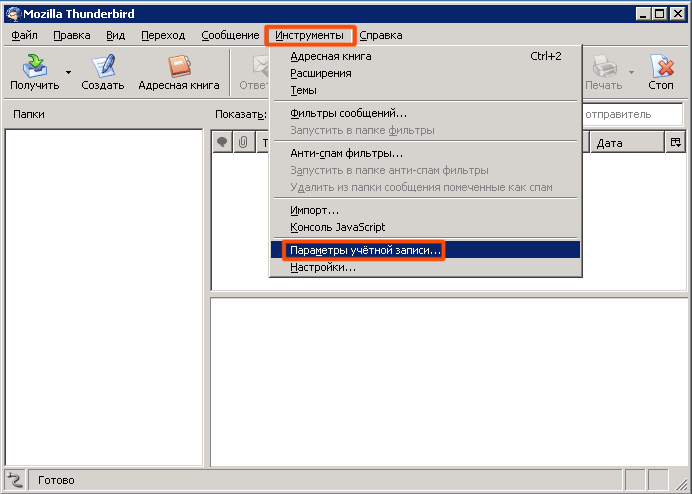The height and width of the screenshot is (494, 692).
Task: Open the dropdown arrow beside Печать
Action: click(632, 72)
